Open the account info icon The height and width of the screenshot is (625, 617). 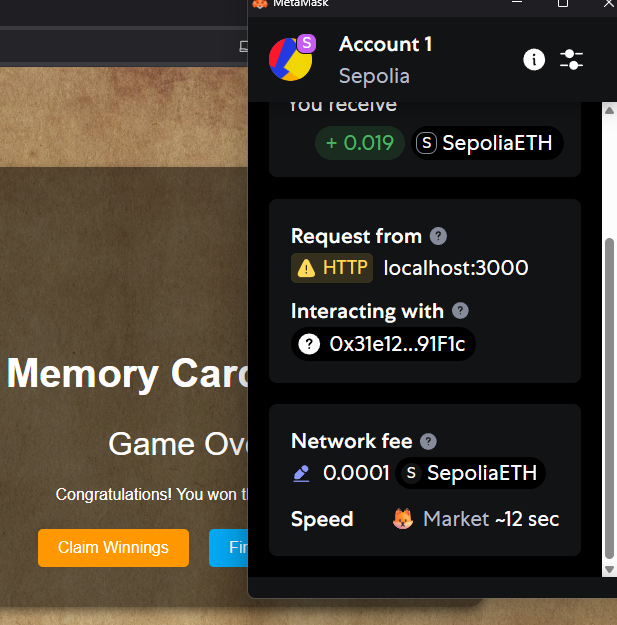pos(534,60)
